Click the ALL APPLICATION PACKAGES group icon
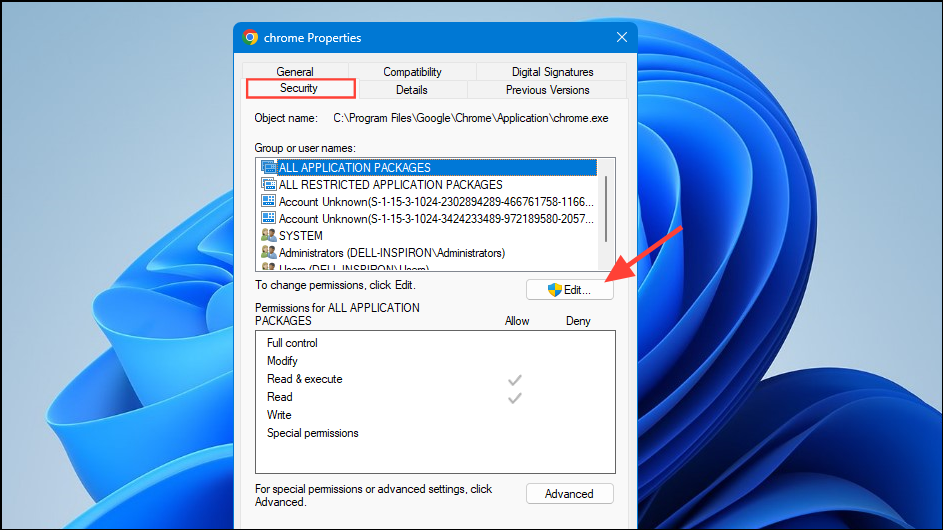Screen dimensions: 943x530 click(268, 167)
